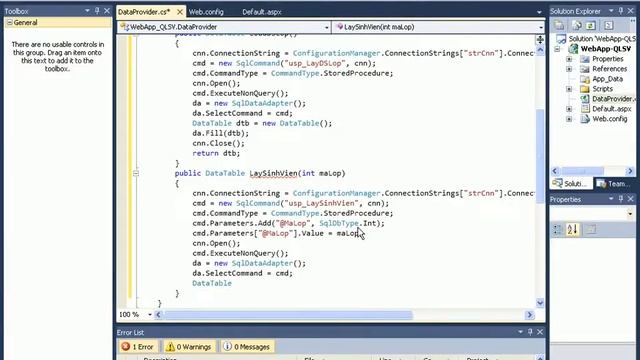Click the Property Pages icon
Screen dimensions: 640x360
click(x=591, y=230)
